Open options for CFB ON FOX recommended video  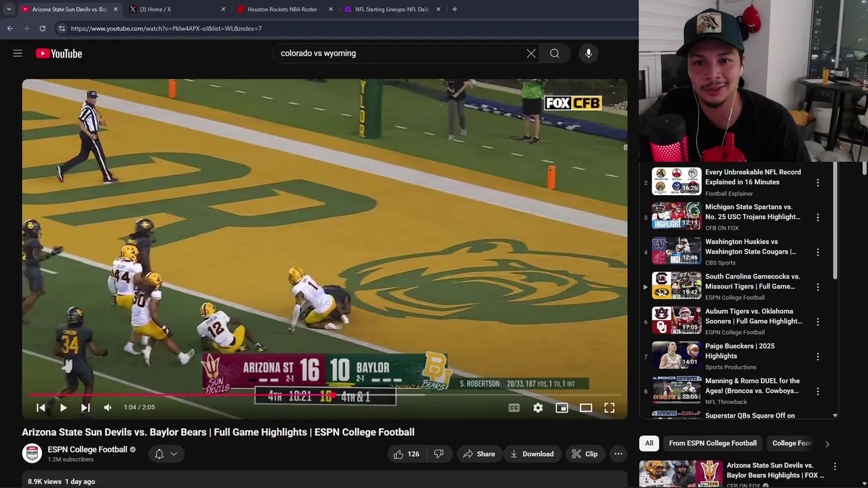(835, 466)
